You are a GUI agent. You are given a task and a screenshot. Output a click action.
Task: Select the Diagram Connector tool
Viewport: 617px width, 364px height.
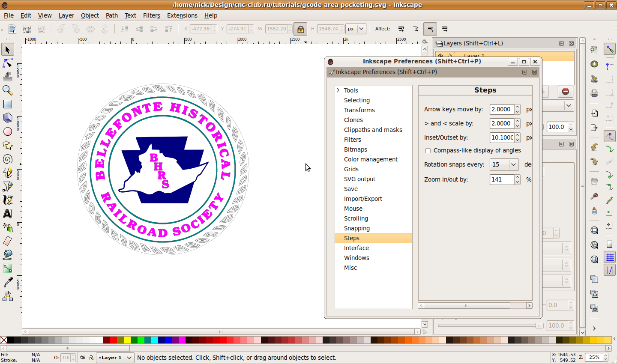7,296
